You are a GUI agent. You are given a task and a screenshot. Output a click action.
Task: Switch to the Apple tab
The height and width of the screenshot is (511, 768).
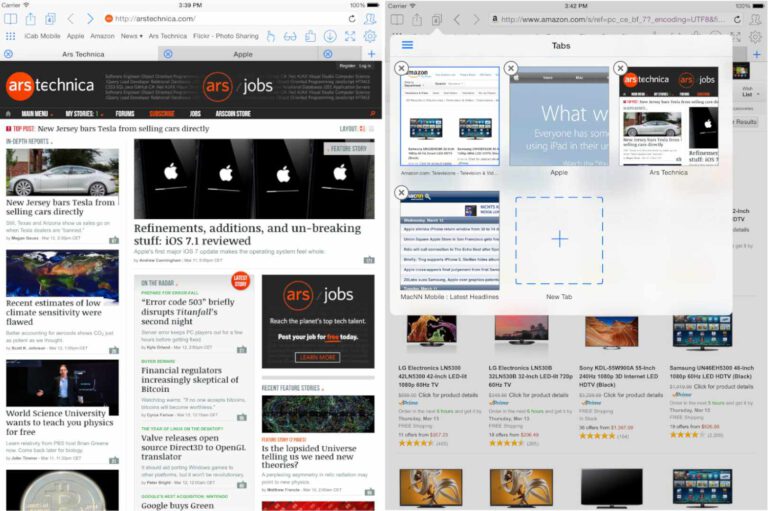point(243,54)
